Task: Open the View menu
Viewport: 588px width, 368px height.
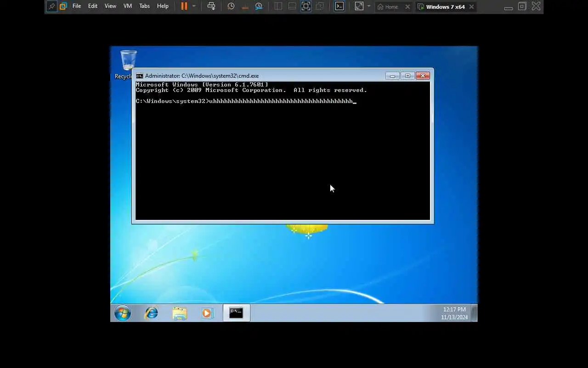Action: 110,6
